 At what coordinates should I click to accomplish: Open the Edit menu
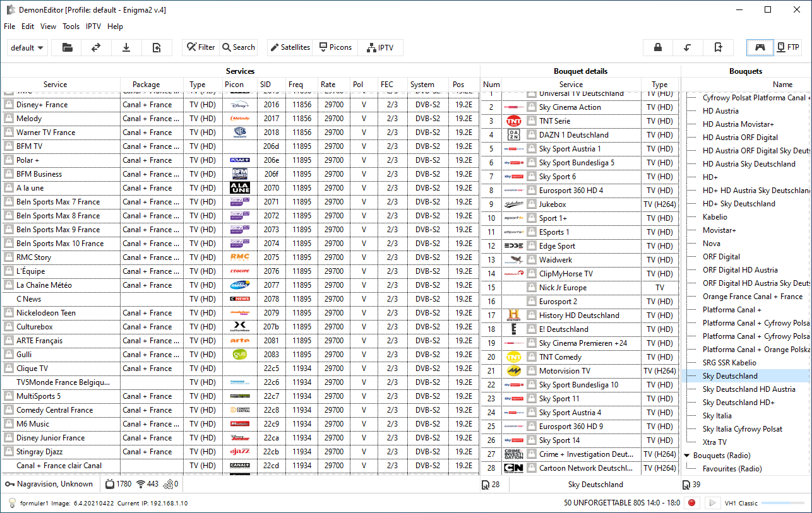point(28,27)
